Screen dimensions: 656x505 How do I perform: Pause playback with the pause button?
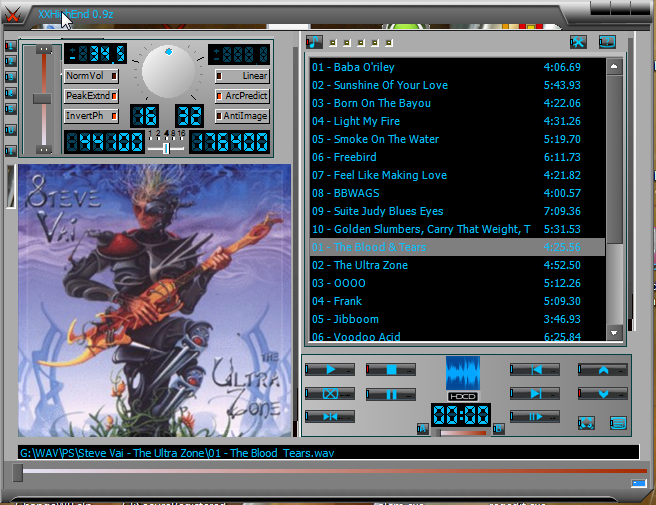coord(391,394)
